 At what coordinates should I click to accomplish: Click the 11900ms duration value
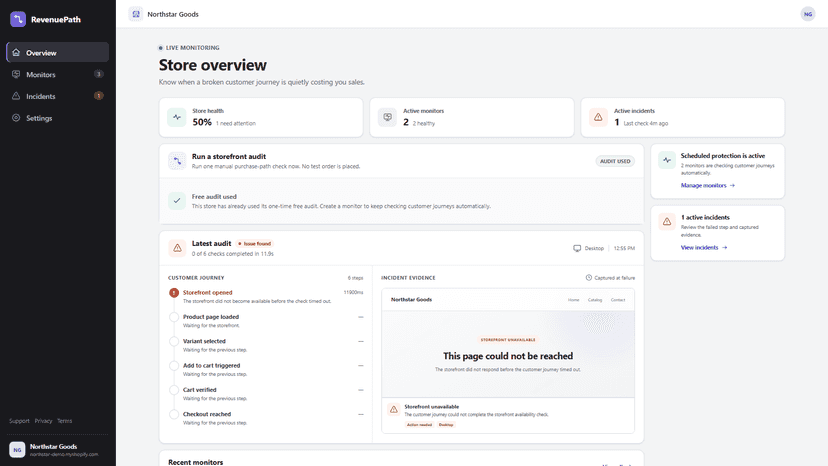[353, 292]
